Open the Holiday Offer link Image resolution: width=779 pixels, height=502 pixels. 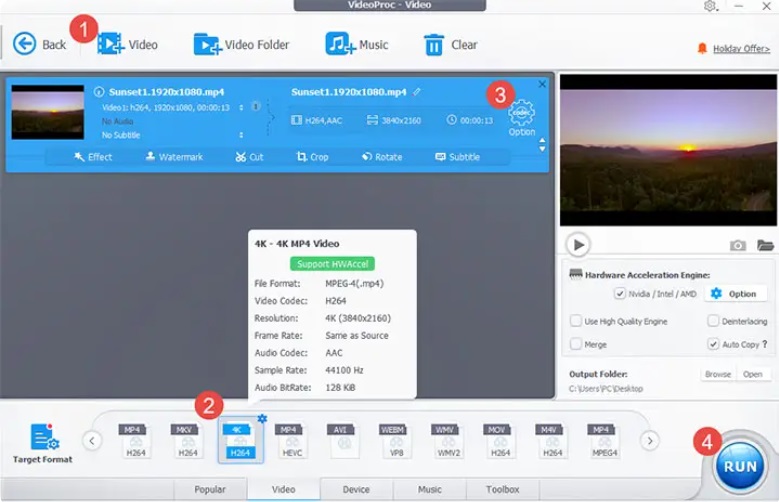tap(741, 49)
